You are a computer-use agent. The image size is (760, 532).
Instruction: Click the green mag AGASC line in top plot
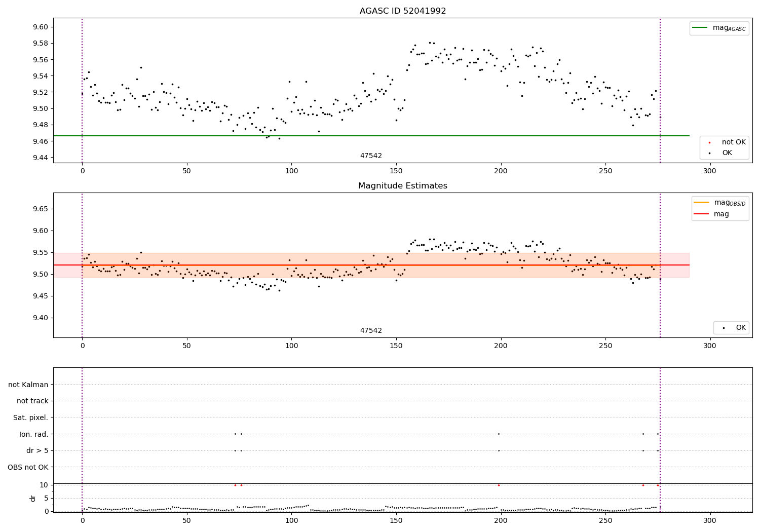click(x=371, y=136)
